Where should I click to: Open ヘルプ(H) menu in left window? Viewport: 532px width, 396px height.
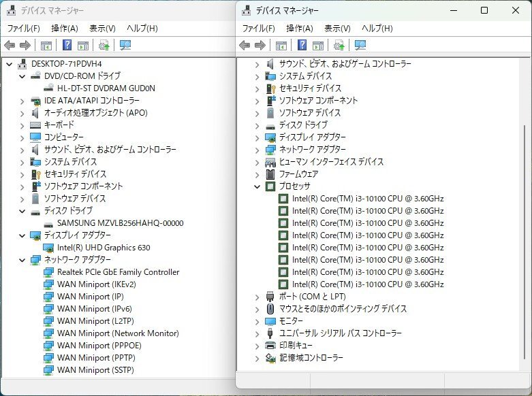(142, 28)
